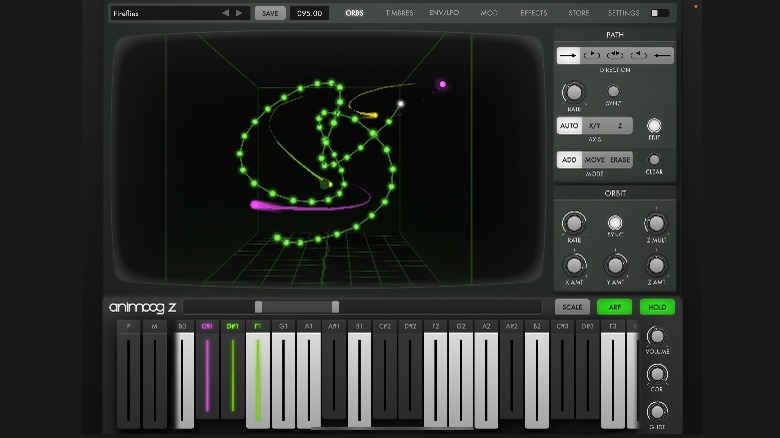The image size is (780, 438).
Task: Click the white orb on the path
Action: pos(400,104)
